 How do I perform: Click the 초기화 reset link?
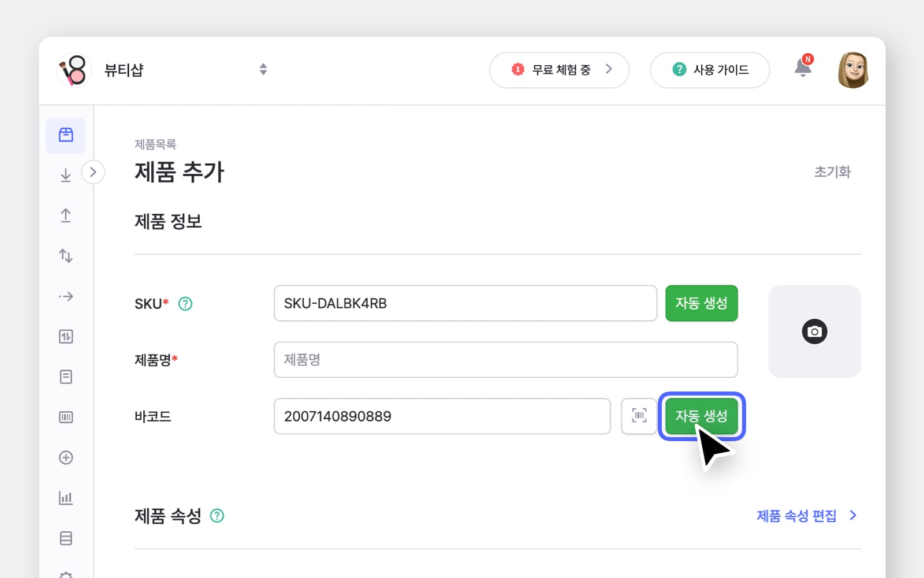(832, 171)
